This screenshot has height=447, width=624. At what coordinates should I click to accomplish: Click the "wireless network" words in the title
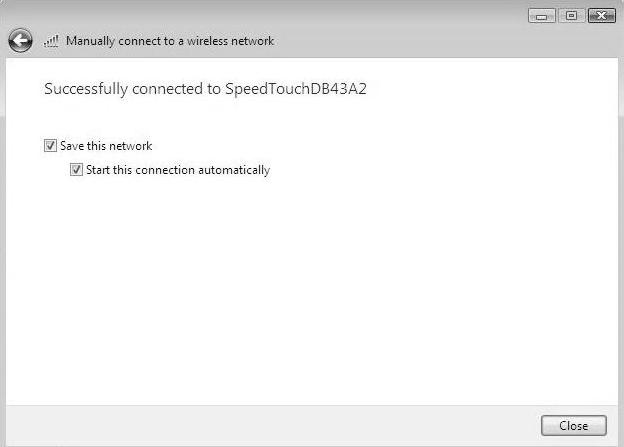click(230, 41)
